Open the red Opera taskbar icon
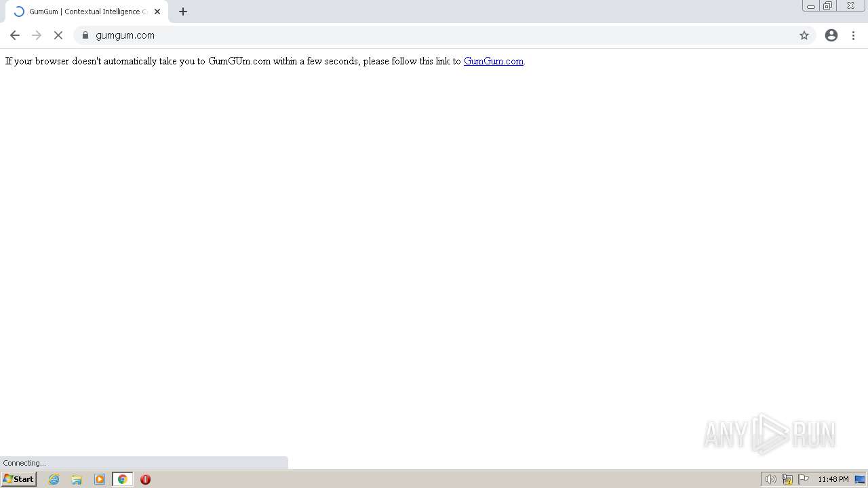868x488 pixels. 145,479
